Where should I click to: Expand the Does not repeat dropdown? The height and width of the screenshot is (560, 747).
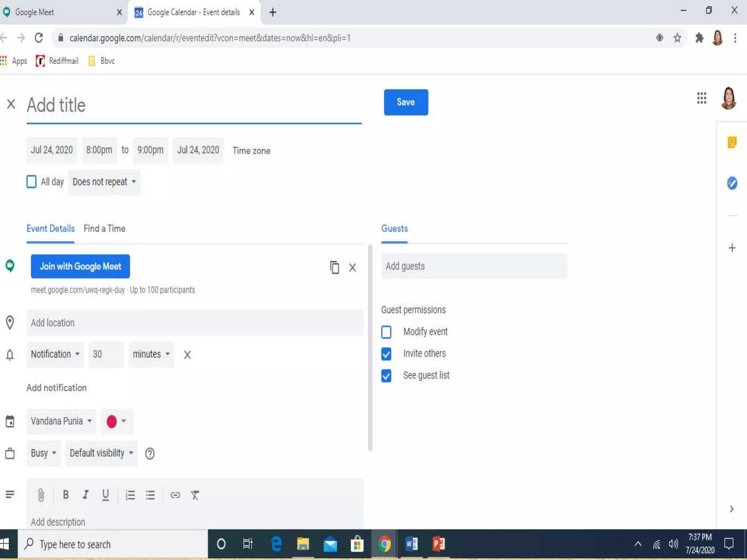104,182
